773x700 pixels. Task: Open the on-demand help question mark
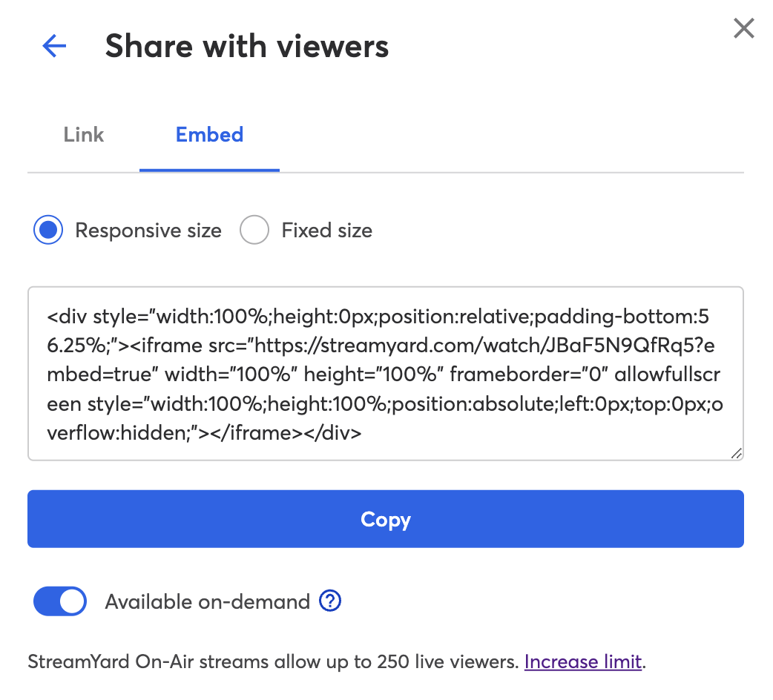[x=329, y=601]
